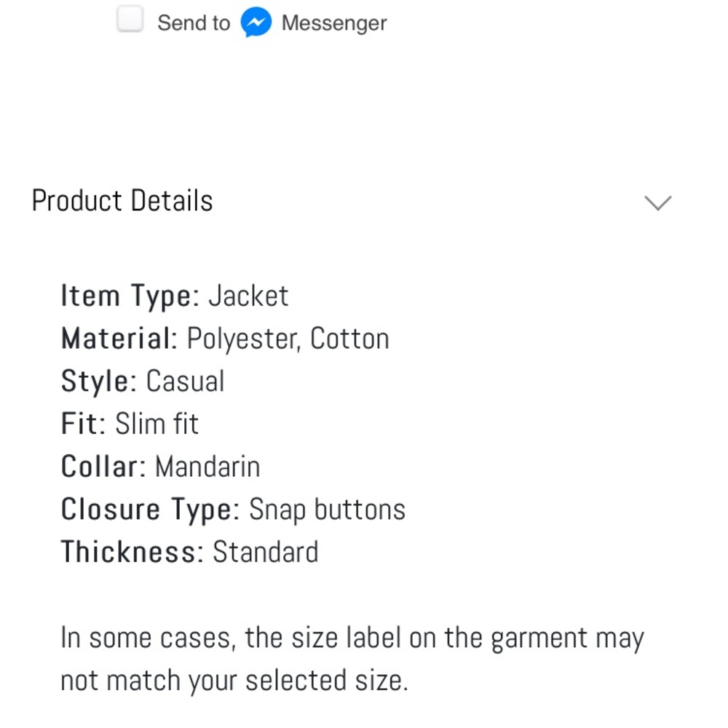Click the Send to label
This screenshot has height=728, width=728.
point(193,23)
